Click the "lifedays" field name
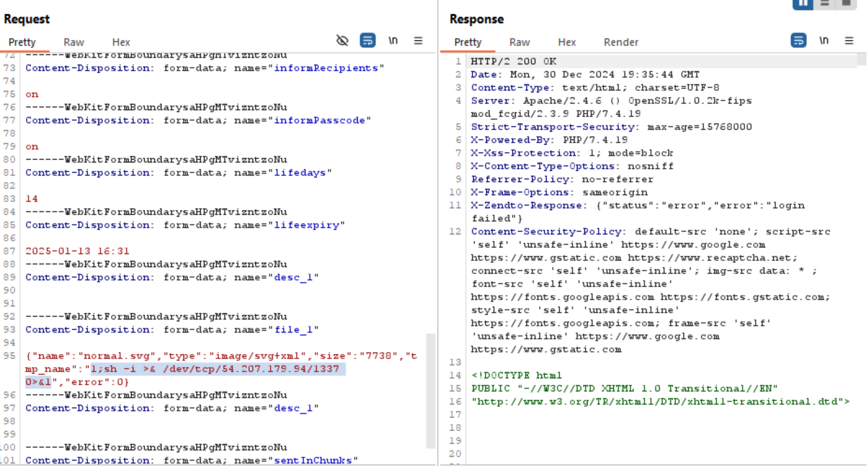This screenshot has height=466, width=868. 300,173
